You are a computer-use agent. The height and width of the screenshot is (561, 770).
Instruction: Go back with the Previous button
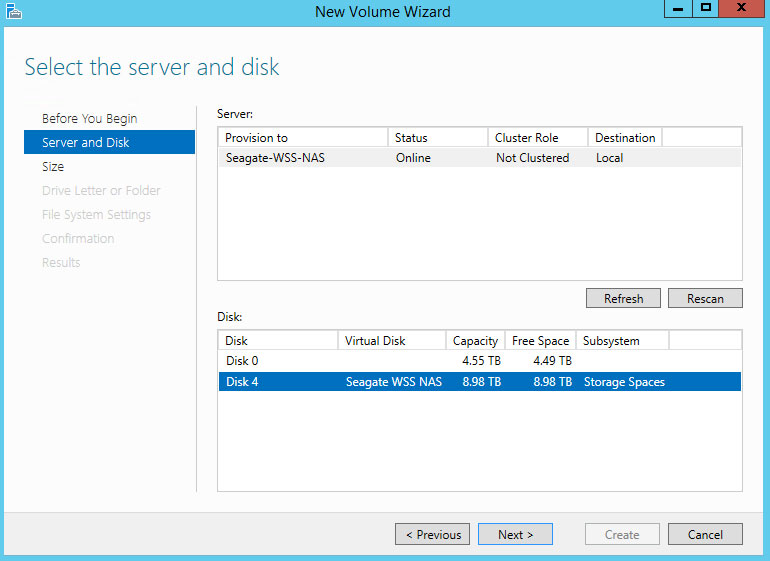[x=433, y=534]
